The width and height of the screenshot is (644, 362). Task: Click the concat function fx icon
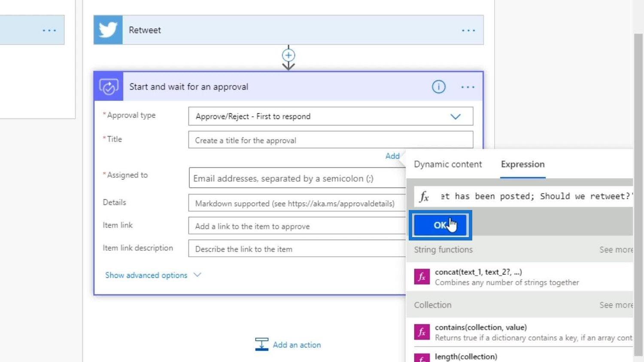422,277
